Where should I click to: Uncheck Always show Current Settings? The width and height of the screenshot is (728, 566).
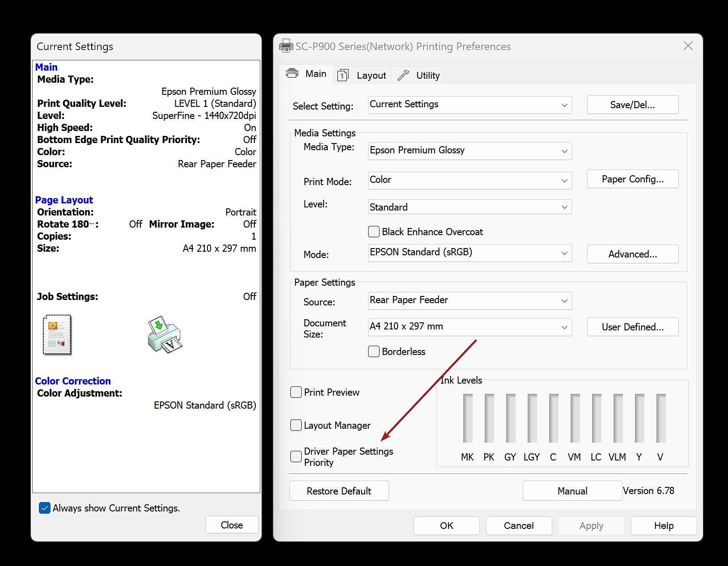(x=44, y=508)
